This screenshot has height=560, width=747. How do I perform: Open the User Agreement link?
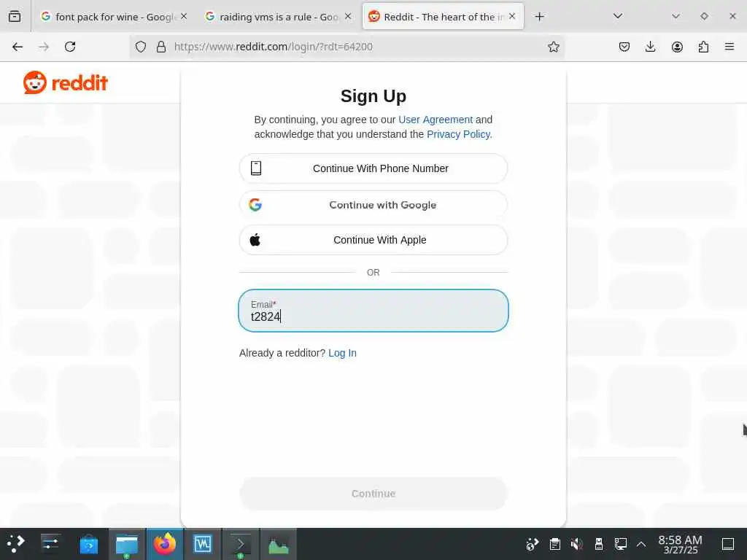436,120
